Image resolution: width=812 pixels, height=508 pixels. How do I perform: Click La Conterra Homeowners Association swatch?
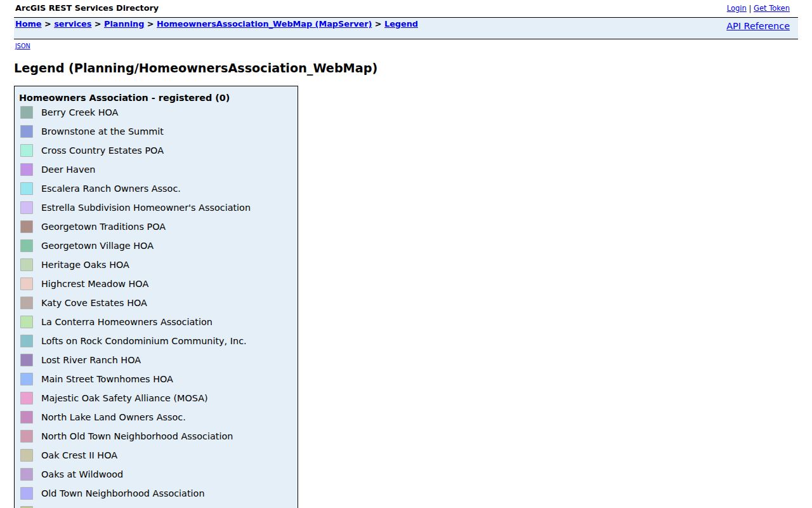[x=27, y=322]
